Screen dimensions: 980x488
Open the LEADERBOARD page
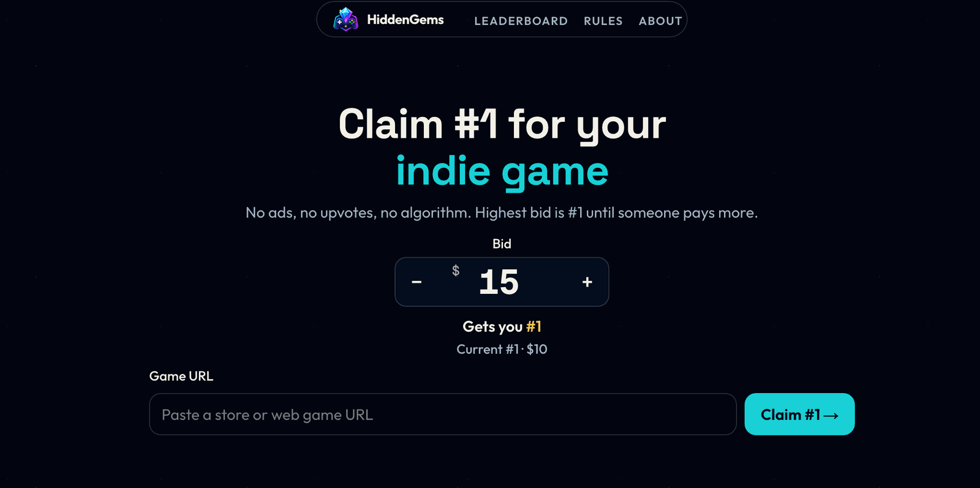tap(521, 21)
